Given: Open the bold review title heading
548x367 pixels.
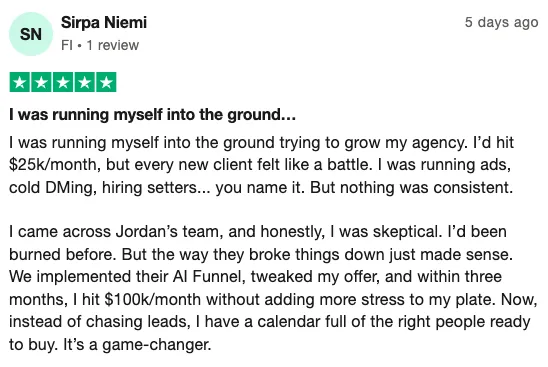Looking at the screenshot, I should (152, 115).
